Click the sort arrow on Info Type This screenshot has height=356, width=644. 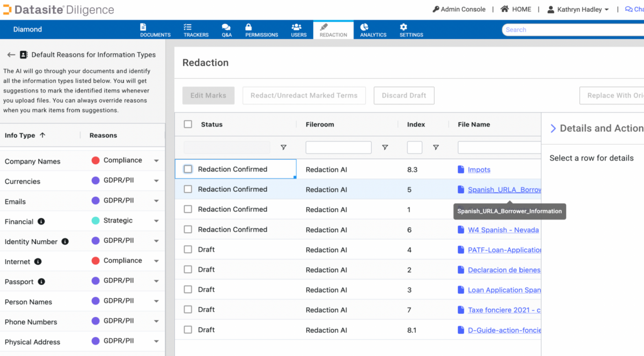pyautogui.click(x=42, y=135)
